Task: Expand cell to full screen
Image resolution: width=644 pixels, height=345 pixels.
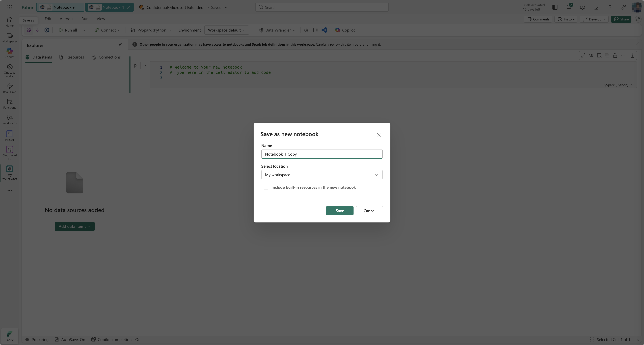Action: click(583, 55)
